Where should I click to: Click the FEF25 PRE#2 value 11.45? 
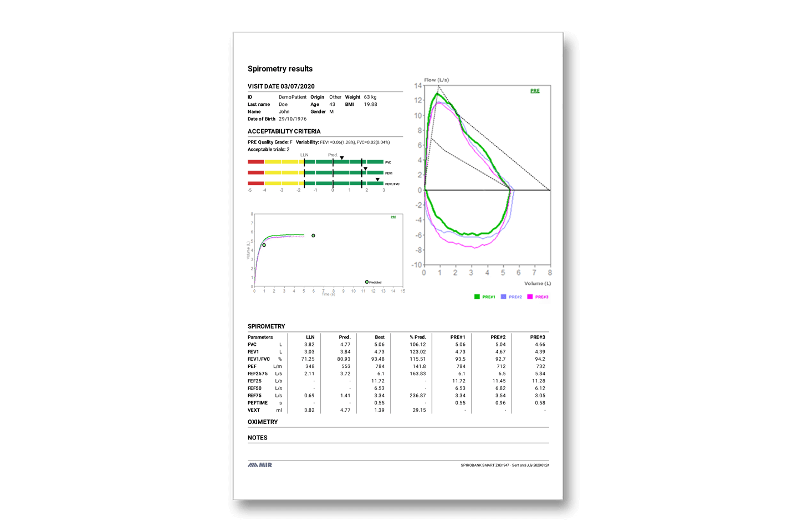pos(499,381)
